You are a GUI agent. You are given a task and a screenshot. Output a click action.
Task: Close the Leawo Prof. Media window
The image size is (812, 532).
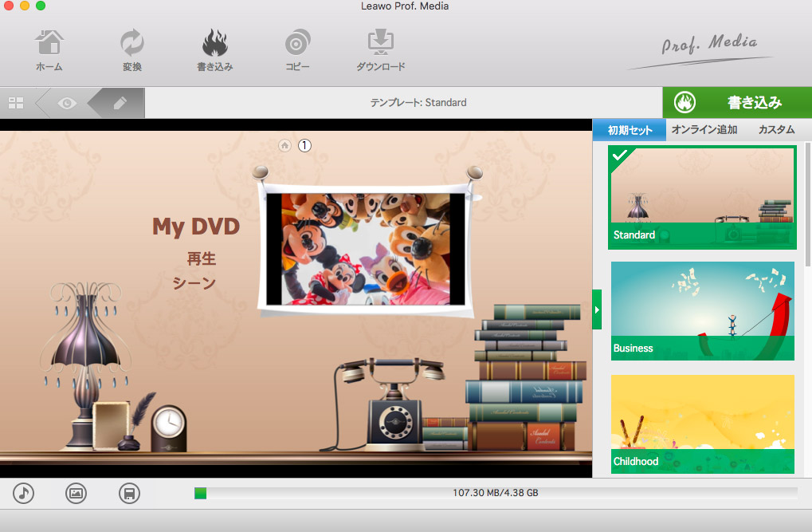point(8,6)
